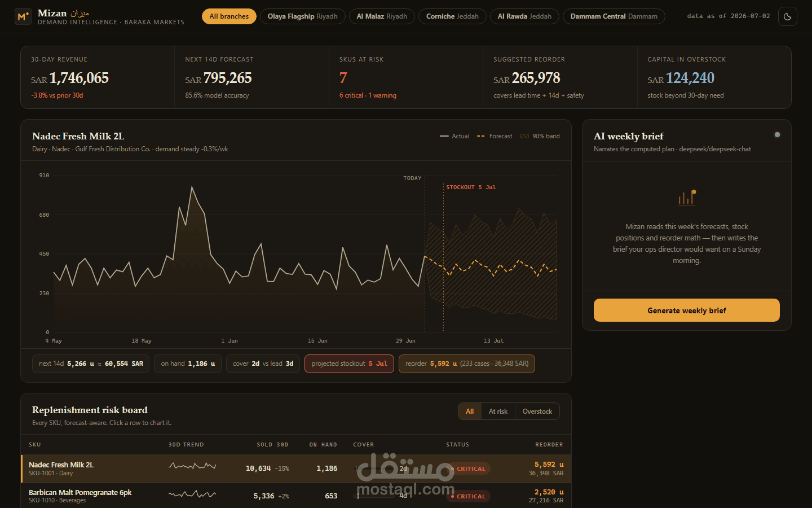Click the next 14d 5,266 u chip
812x508 pixels.
91,364
